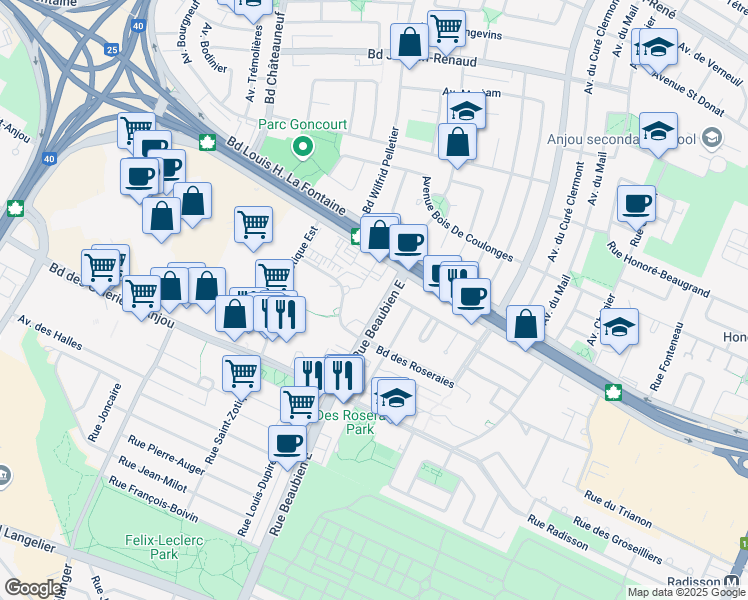Click the grocery cart pin near Langevins street
Image resolution: width=748 pixels, height=600 pixels.
coord(446,27)
